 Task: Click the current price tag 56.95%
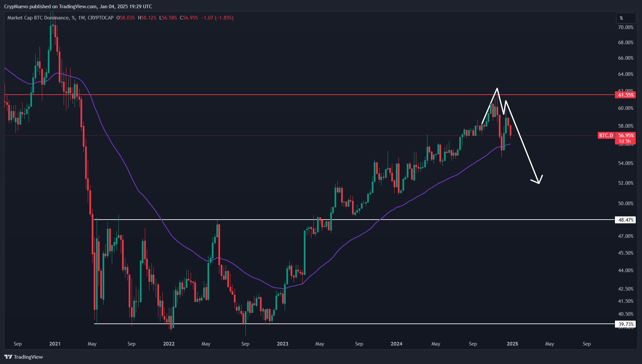(626, 136)
